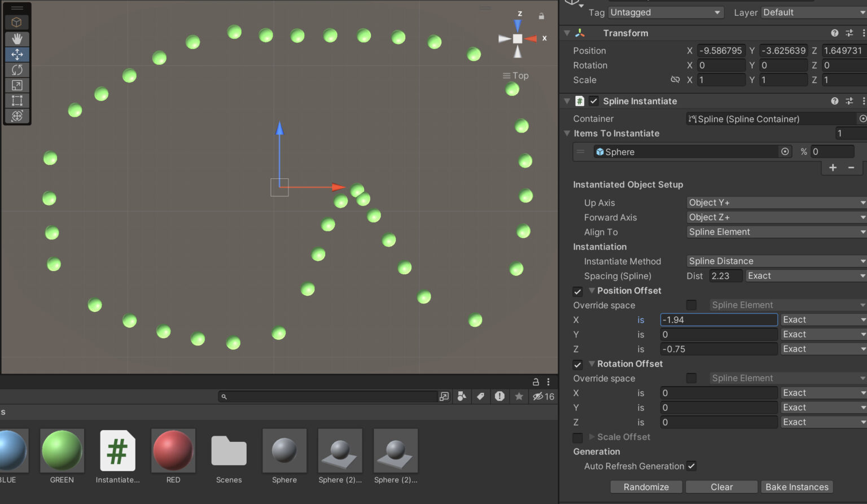
Task: Select the Rotate tool
Action: [x=17, y=69]
